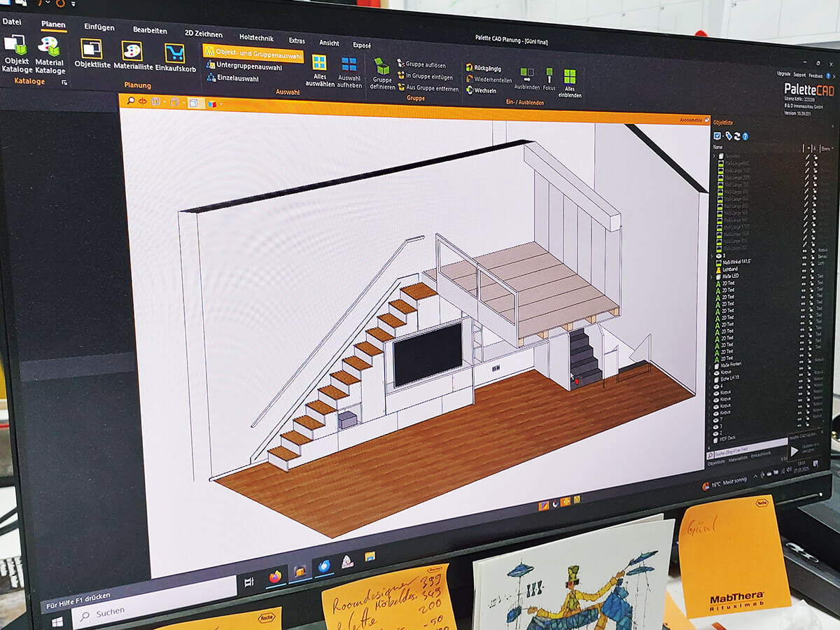The height and width of the screenshot is (630, 840).
Task: Switch to the 2D Zeichnen ribbon tab
Action: [x=204, y=34]
